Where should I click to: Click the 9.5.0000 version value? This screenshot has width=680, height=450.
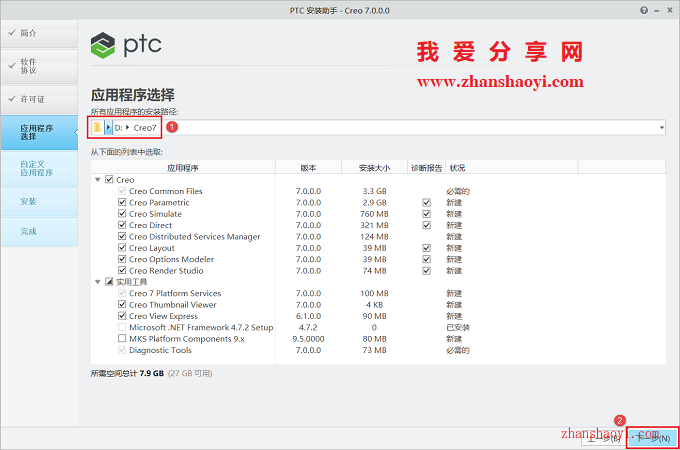pos(308,339)
